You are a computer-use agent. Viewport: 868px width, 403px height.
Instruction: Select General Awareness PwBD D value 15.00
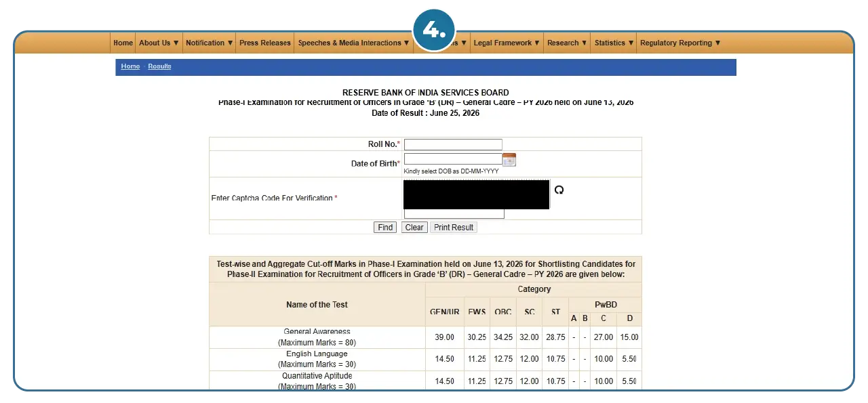coord(630,337)
